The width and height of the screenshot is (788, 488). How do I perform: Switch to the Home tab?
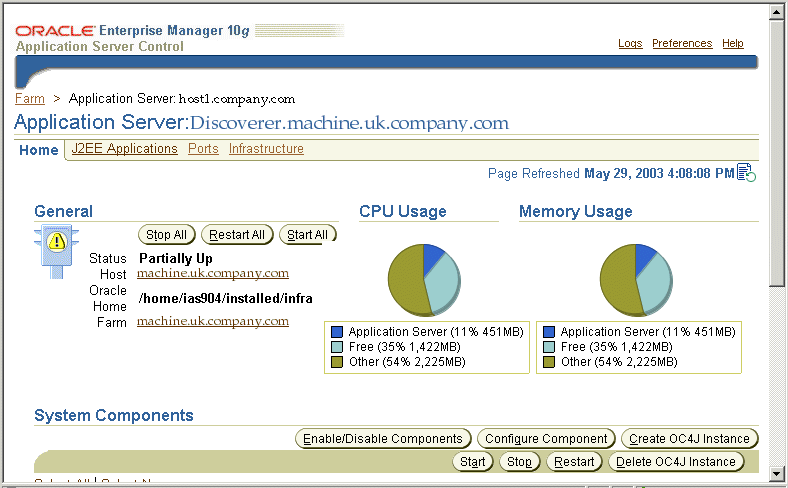tap(39, 150)
